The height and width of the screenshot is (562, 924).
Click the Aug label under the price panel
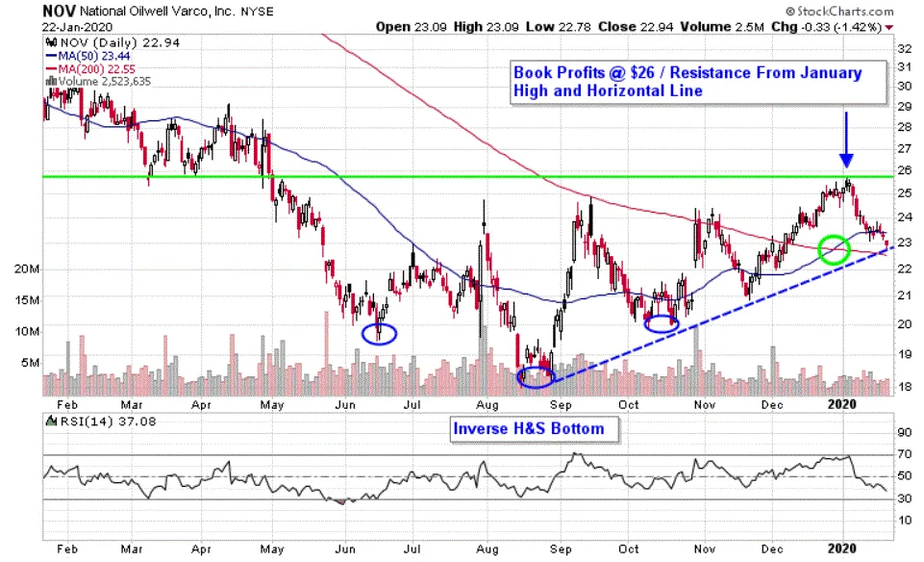(487, 404)
